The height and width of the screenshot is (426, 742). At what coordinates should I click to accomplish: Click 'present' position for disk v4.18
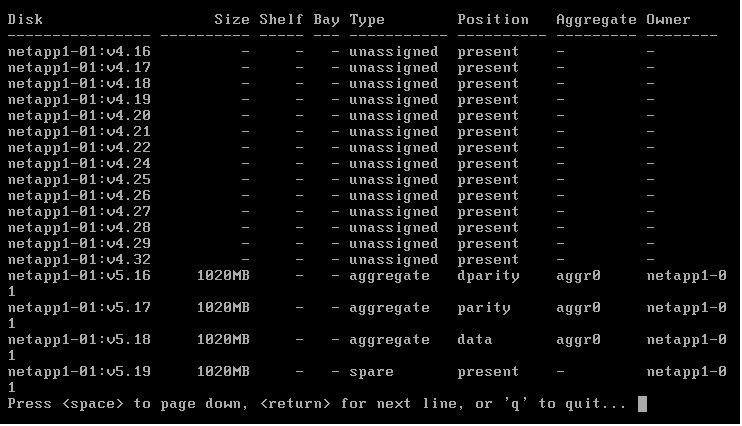[x=488, y=85]
